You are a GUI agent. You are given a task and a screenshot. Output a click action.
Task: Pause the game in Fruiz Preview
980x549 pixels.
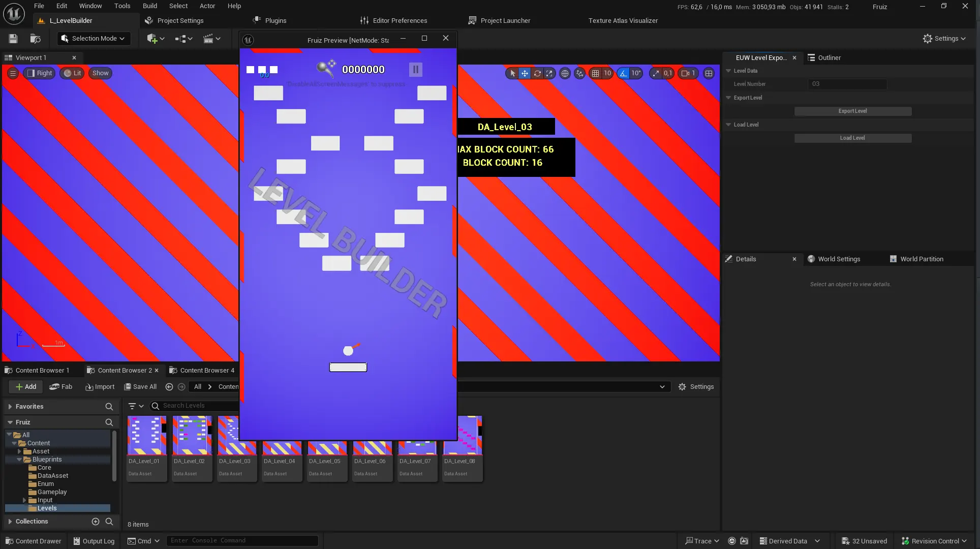pos(415,70)
